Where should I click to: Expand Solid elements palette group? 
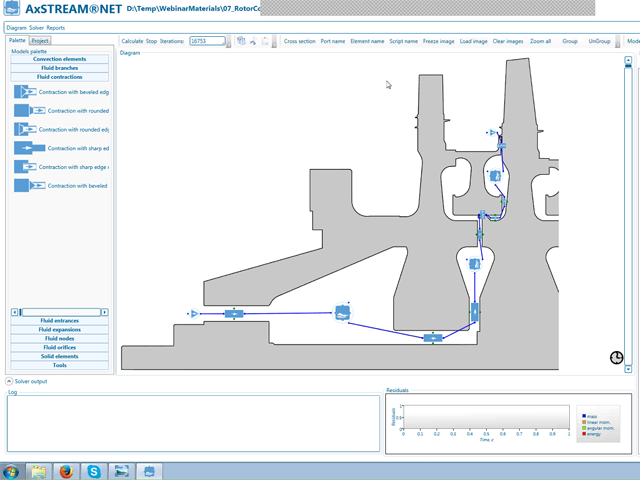(x=60, y=357)
